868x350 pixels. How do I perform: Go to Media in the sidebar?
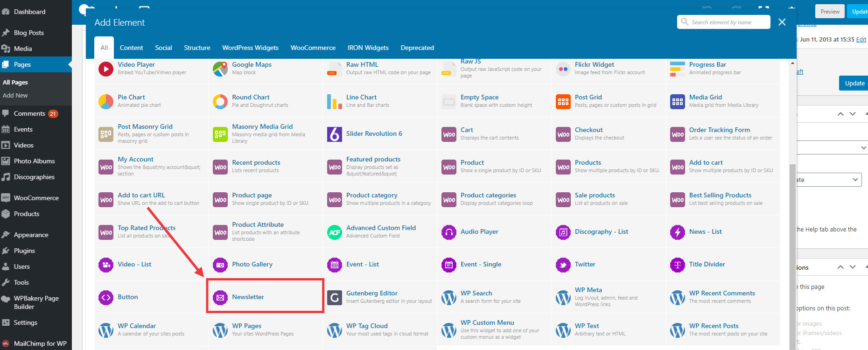pyautogui.click(x=23, y=49)
